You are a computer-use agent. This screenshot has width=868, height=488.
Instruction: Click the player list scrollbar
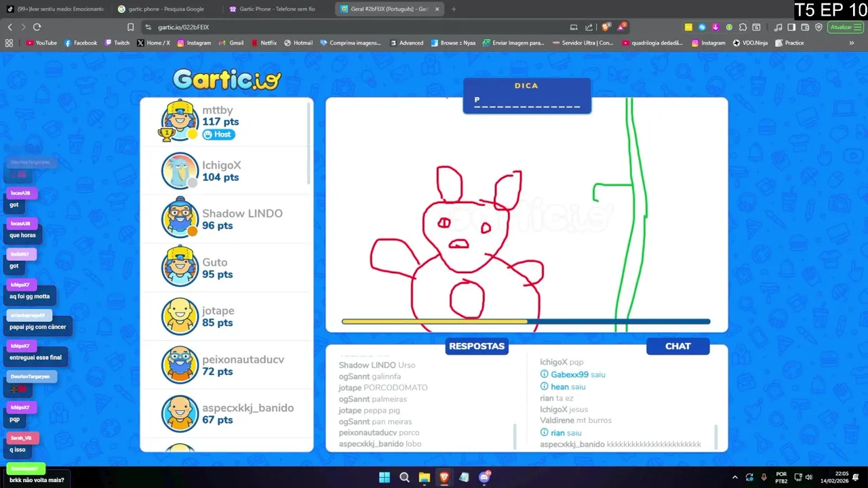click(x=310, y=144)
